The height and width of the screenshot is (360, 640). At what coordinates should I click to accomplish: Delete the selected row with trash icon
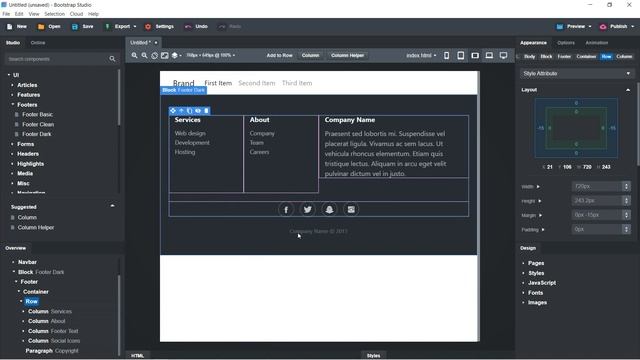click(207, 111)
